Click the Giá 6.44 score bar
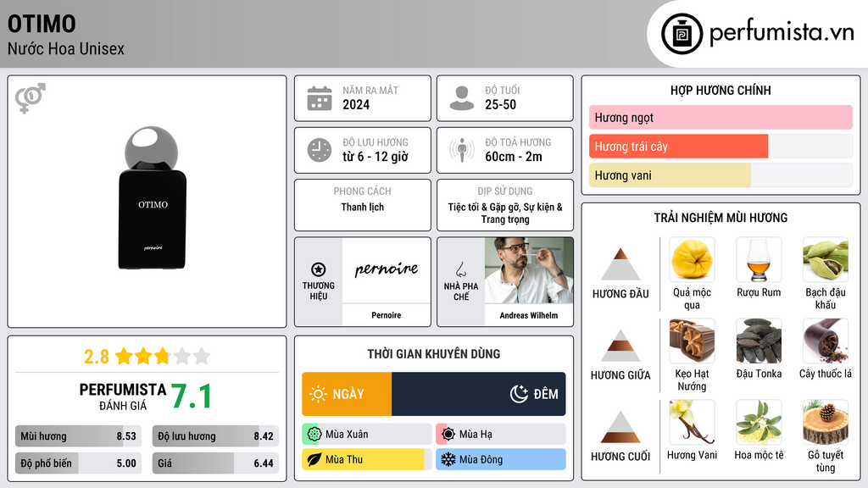 click(215, 463)
